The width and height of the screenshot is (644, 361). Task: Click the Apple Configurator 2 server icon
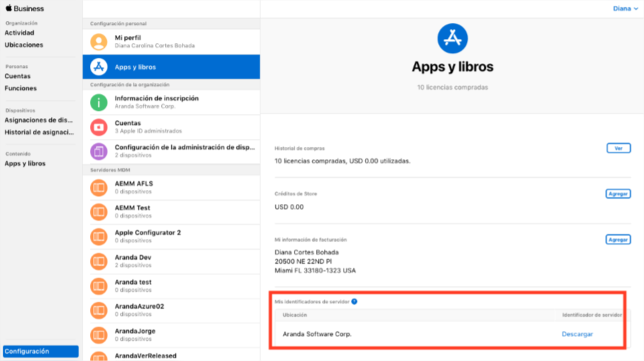pyautogui.click(x=99, y=237)
